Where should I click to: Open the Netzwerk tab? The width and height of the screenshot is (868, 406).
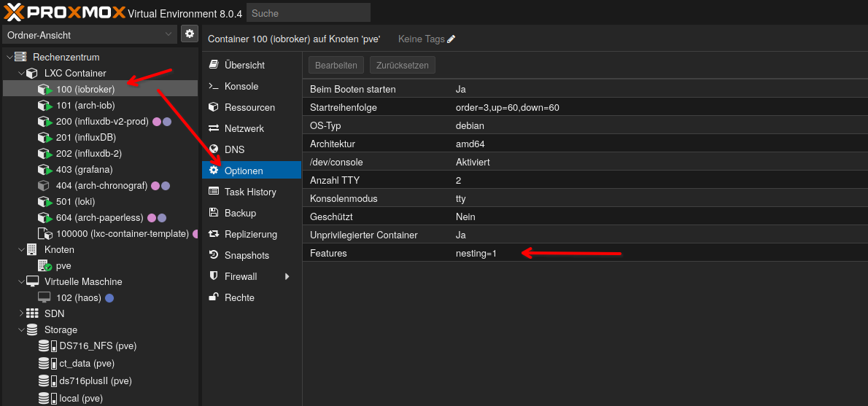[x=252, y=128]
